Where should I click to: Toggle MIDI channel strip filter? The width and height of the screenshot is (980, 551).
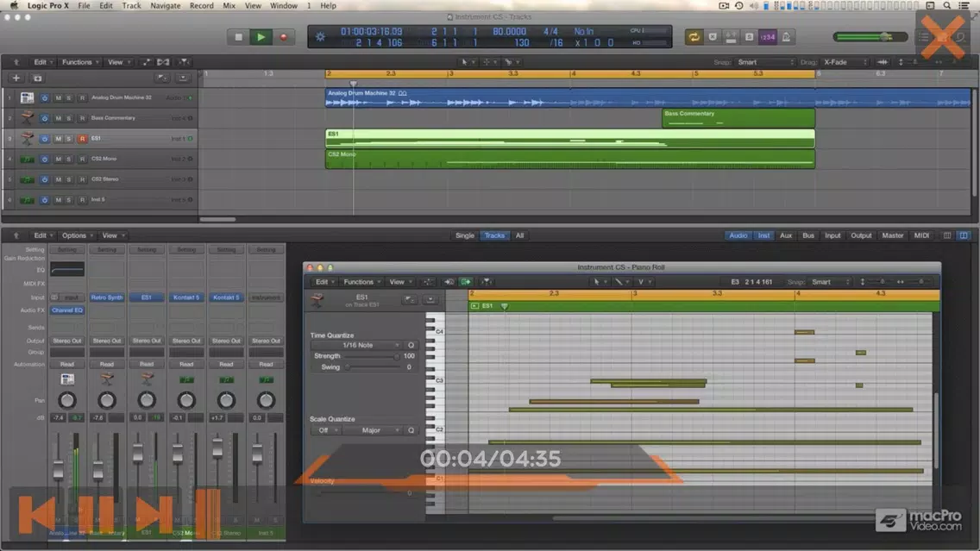click(x=921, y=235)
